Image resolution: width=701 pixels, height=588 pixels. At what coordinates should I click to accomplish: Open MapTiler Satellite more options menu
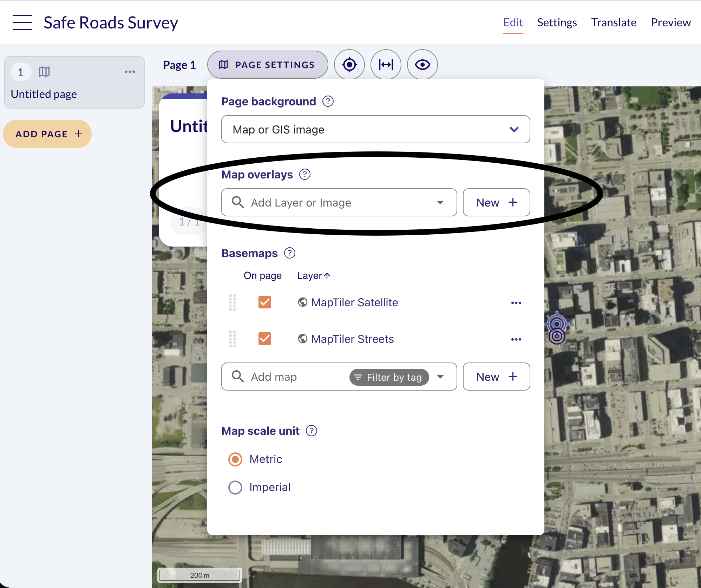[x=516, y=303]
